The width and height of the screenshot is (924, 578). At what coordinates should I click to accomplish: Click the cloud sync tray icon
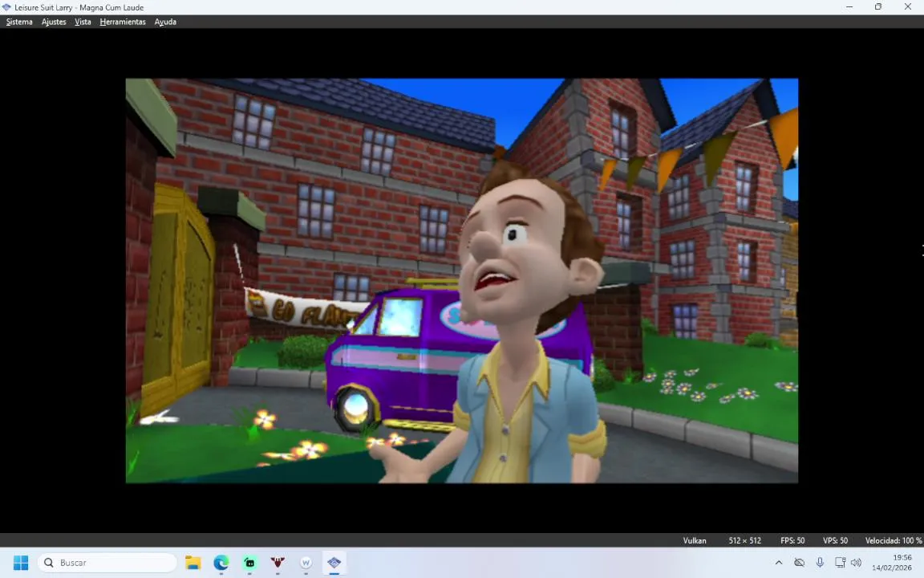(x=799, y=563)
